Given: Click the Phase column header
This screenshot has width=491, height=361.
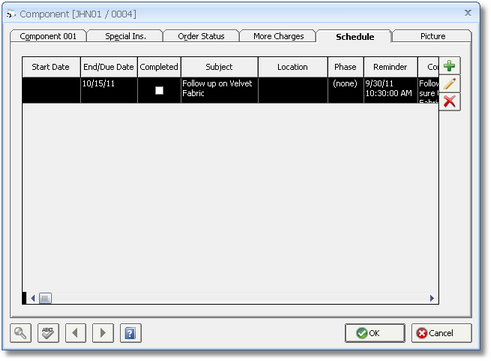Looking at the screenshot, I should point(345,67).
